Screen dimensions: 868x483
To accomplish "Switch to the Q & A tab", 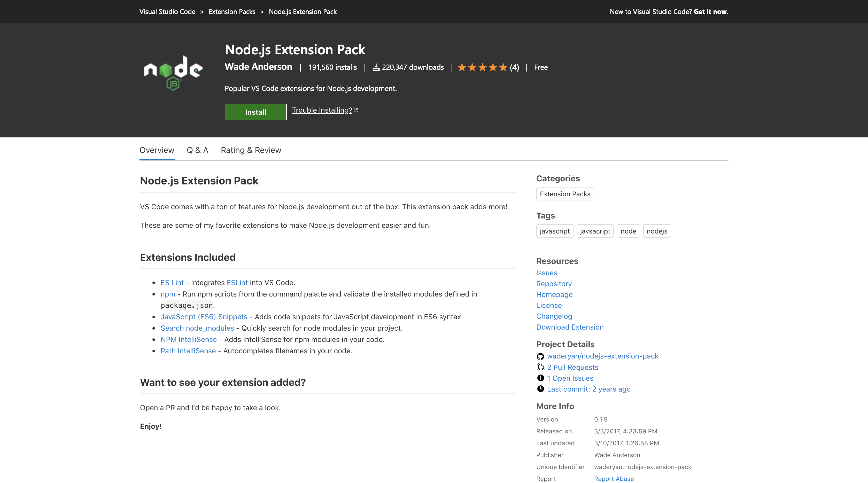I will [x=197, y=150].
